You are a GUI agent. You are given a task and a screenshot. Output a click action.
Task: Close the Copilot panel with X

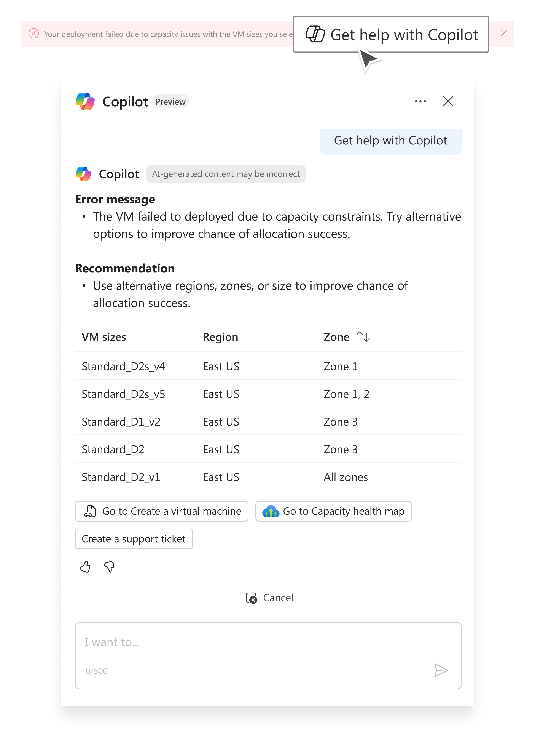[448, 101]
